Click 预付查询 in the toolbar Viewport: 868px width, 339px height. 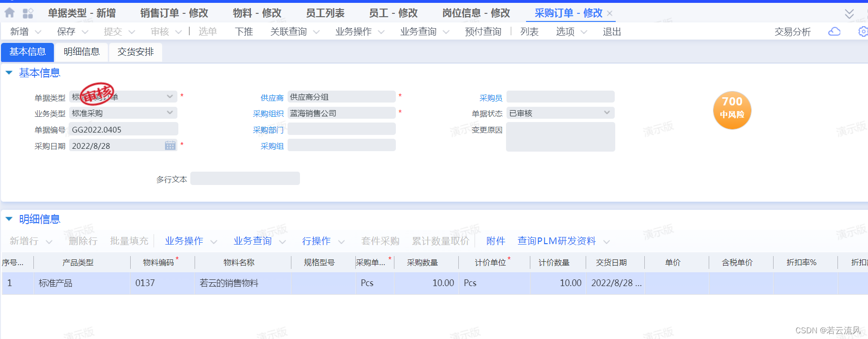click(x=483, y=31)
